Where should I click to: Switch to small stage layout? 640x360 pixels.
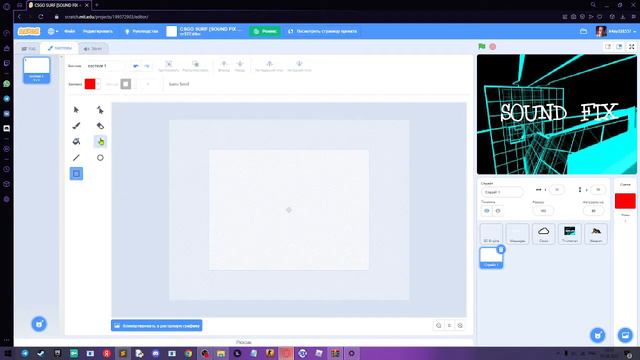[x=608, y=47]
